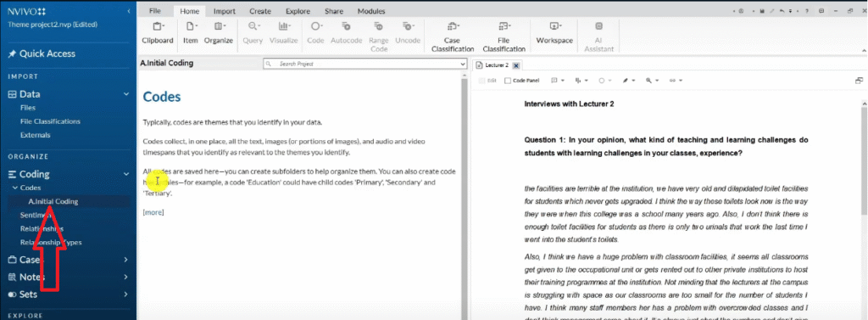
Task: Open the Workspace ribbon menu
Action: coord(554,33)
